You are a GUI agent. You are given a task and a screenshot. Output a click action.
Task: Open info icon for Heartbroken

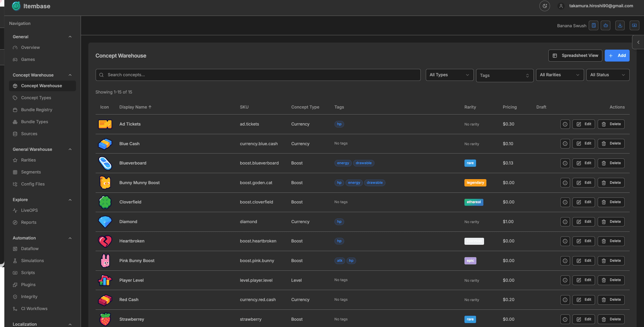[x=565, y=241]
